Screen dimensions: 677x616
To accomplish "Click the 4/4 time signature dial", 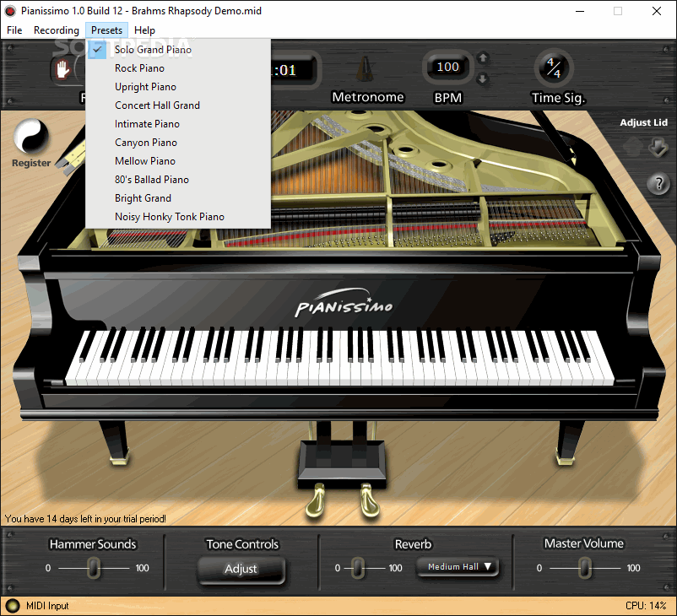I will pos(554,68).
